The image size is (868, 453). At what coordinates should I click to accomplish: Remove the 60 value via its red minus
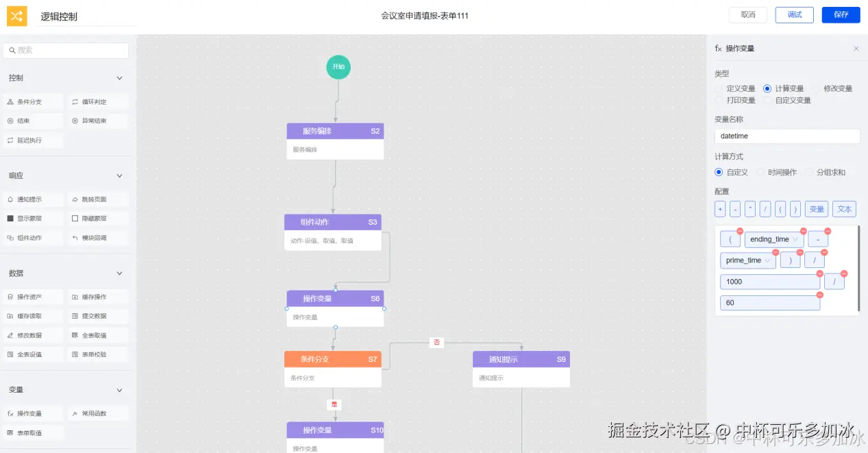pyautogui.click(x=819, y=295)
